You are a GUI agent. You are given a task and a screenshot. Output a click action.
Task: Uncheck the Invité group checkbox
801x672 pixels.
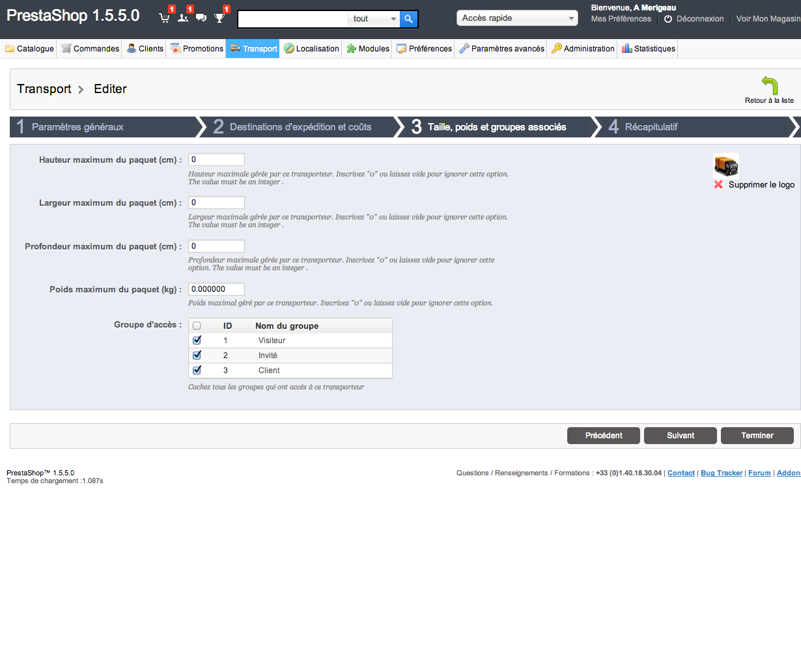pyautogui.click(x=197, y=355)
